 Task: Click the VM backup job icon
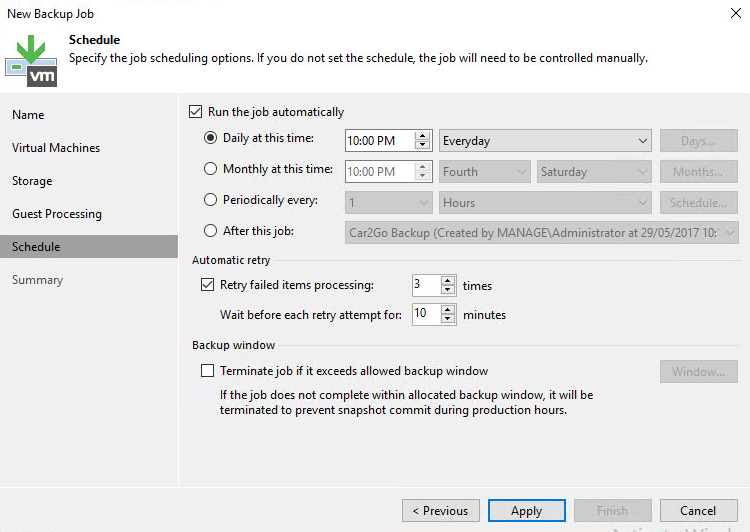pyautogui.click(x=31, y=61)
